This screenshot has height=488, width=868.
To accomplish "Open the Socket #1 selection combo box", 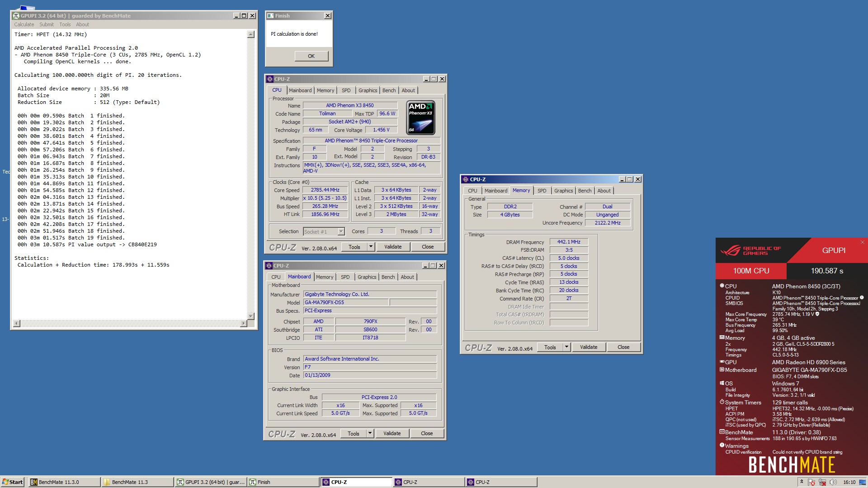I will [324, 231].
